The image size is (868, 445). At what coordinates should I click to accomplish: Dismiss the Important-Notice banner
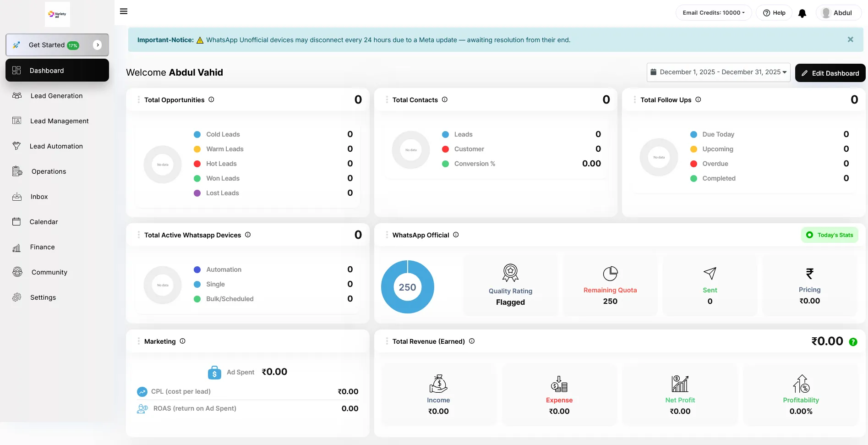coord(850,40)
